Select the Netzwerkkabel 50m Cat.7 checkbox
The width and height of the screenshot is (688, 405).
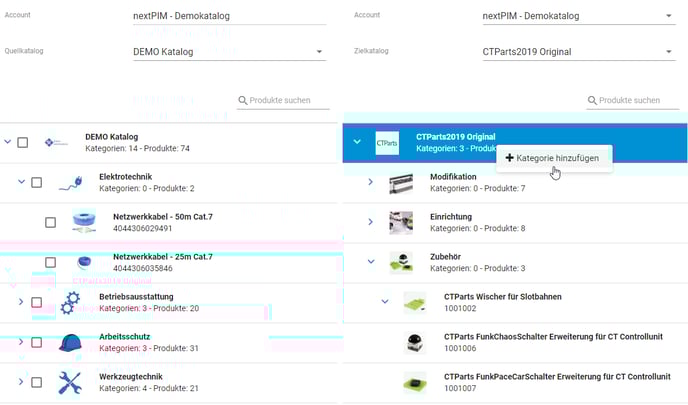click(x=50, y=222)
